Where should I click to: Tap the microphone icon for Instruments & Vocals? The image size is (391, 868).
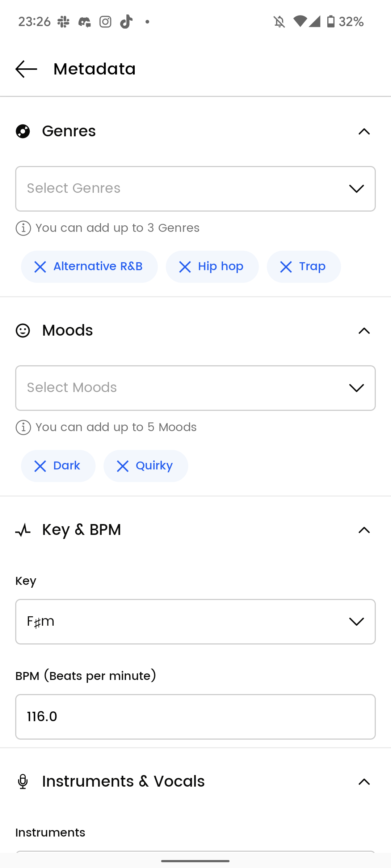23,782
